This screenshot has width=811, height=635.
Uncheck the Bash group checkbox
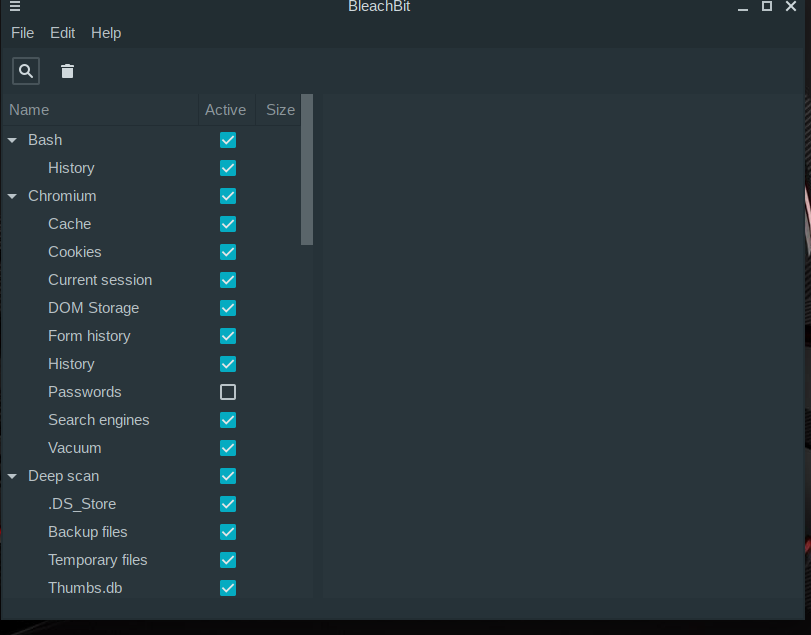[228, 140]
